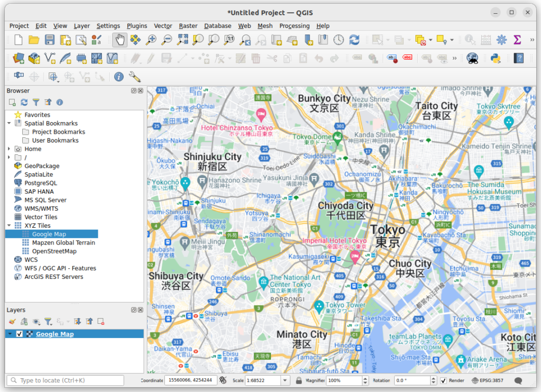Open the Vector menu

pos(163,26)
